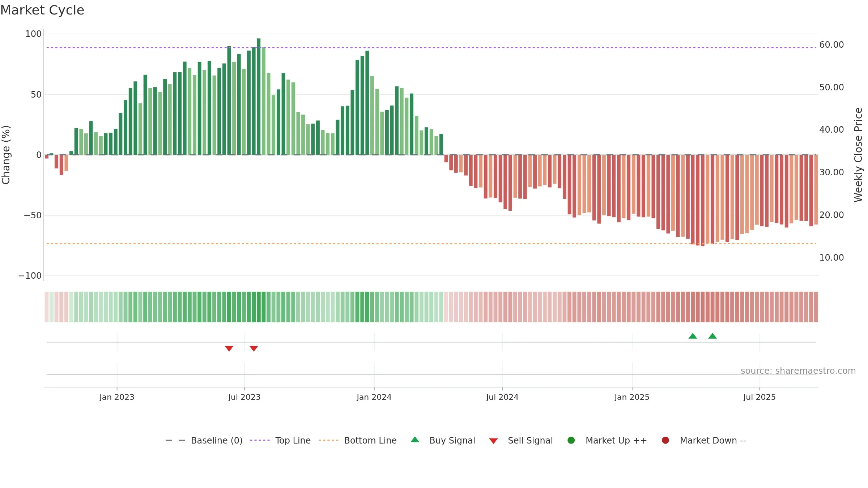
Task: Click the Jul 2024 x-axis label
Action: tap(502, 397)
